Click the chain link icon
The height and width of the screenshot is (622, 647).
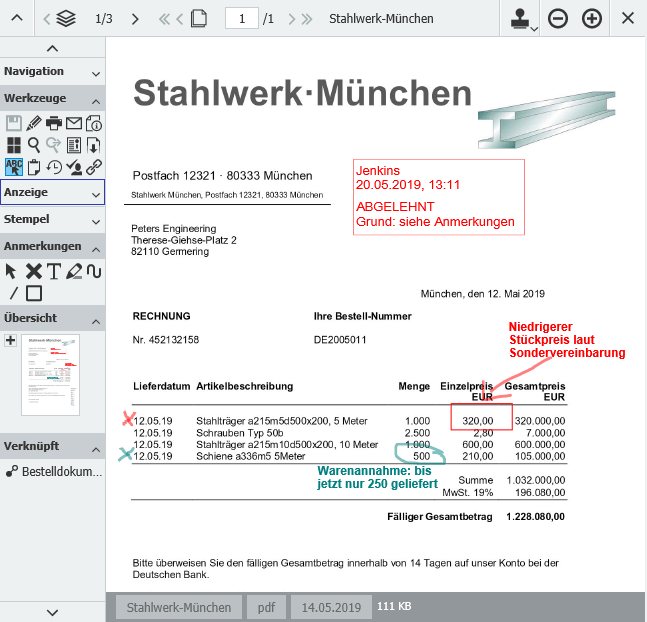94,167
